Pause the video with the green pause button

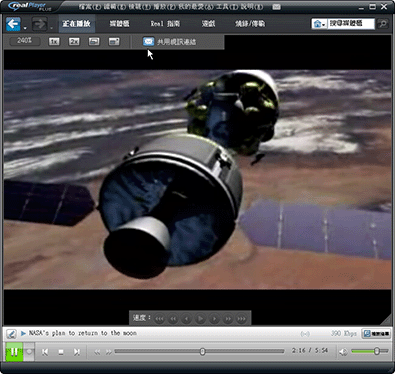pyautogui.click(x=14, y=352)
